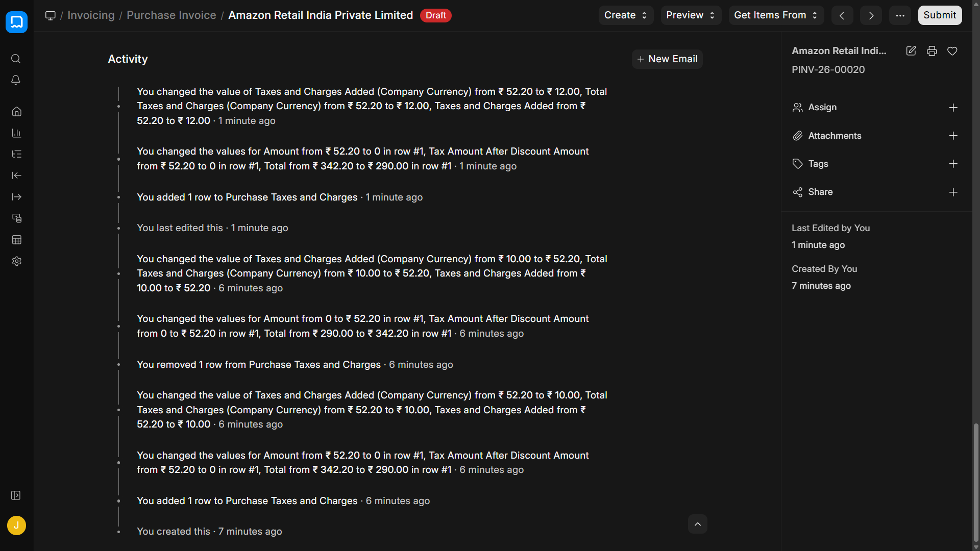Edit document title with pencil icon
Viewport: 980px width, 551px height.
coord(911,51)
